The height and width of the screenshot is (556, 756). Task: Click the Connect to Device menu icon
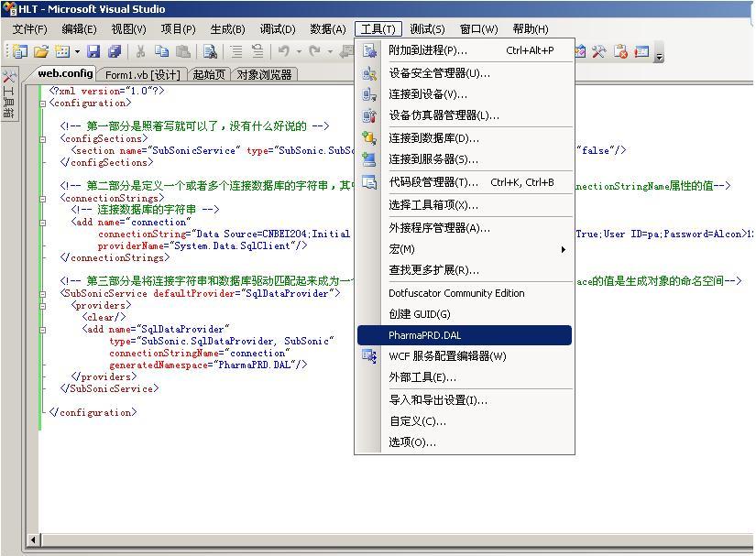(369, 94)
